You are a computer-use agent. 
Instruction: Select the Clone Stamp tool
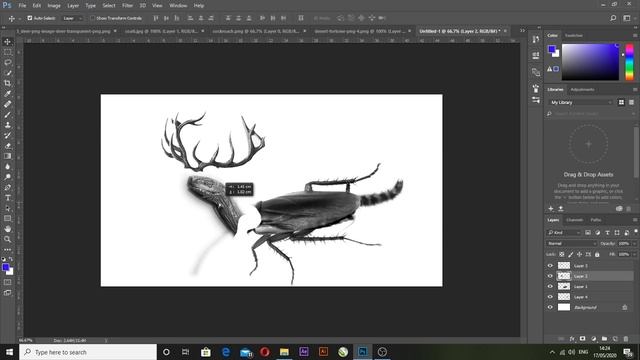tap(7, 125)
